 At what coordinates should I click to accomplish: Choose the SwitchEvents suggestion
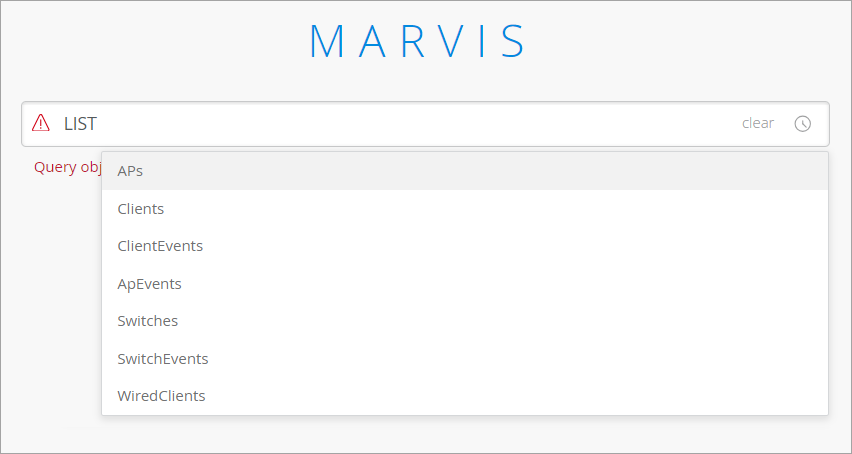click(163, 358)
